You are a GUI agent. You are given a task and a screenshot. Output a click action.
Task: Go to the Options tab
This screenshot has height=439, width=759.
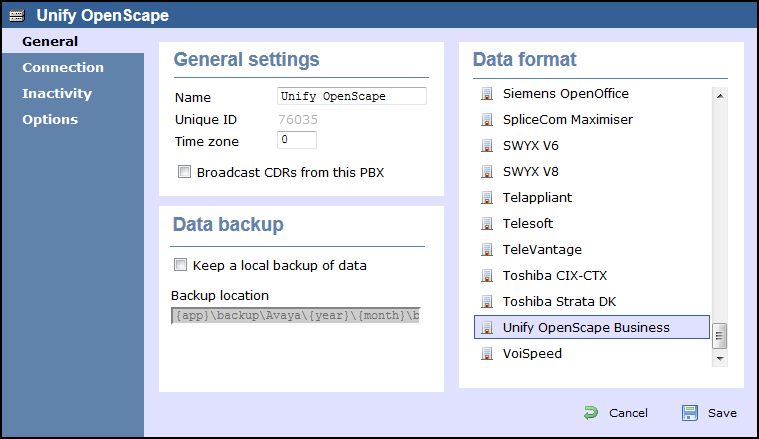point(50,120)
